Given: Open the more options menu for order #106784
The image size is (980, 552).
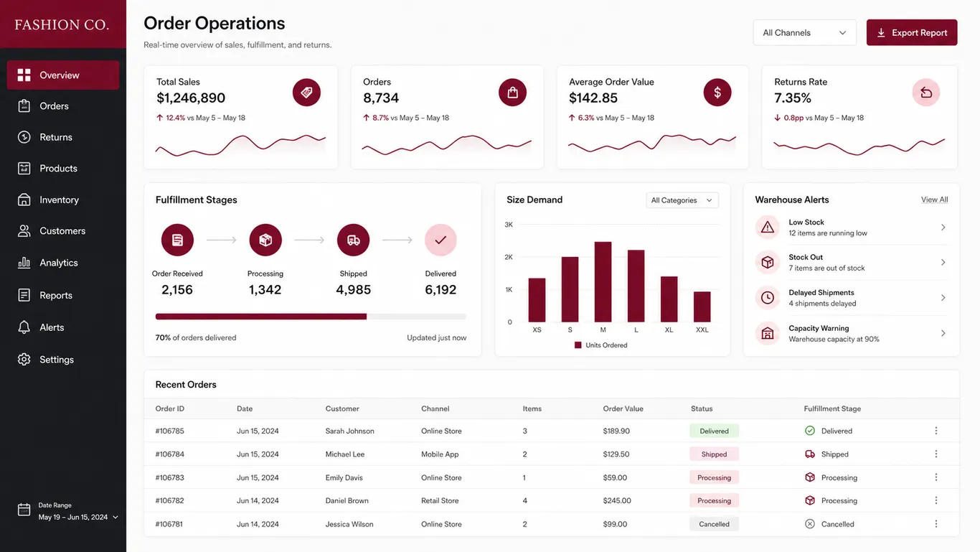Looking at the screenshot, I should tap(936, 454).
